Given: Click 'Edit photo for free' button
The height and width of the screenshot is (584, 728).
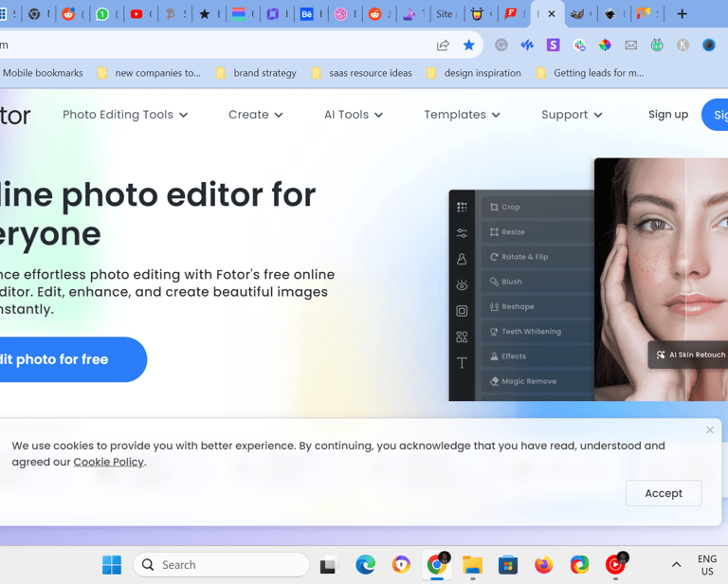Looking at the screenshot, I should tap(73, 359).
